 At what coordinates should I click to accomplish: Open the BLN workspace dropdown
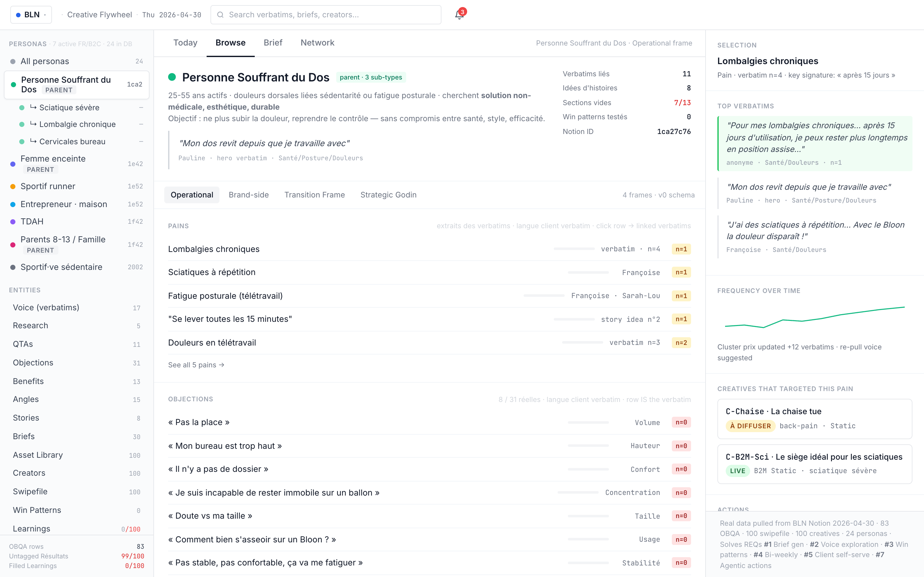coord(31,15)
